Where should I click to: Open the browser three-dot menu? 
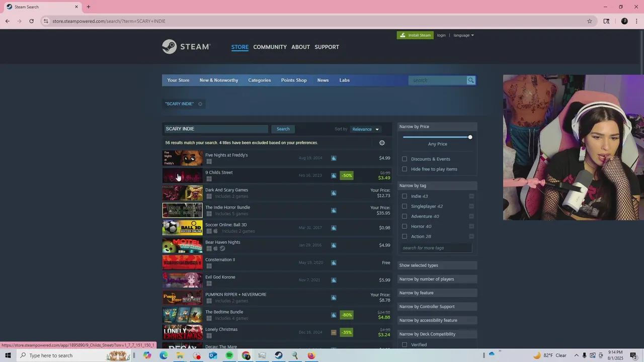pos(636,21)
